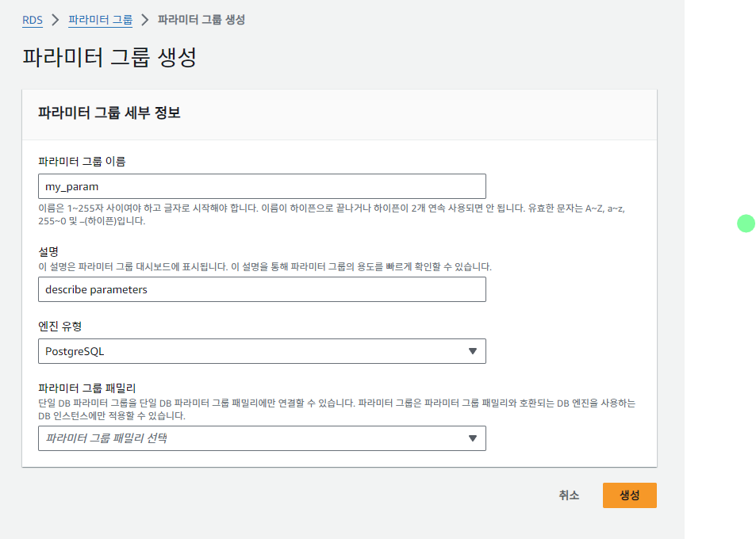
Task: Go to 파라미터 그룹 breadcrumb link
Action: pyautogui.click(x=100, y=20)
